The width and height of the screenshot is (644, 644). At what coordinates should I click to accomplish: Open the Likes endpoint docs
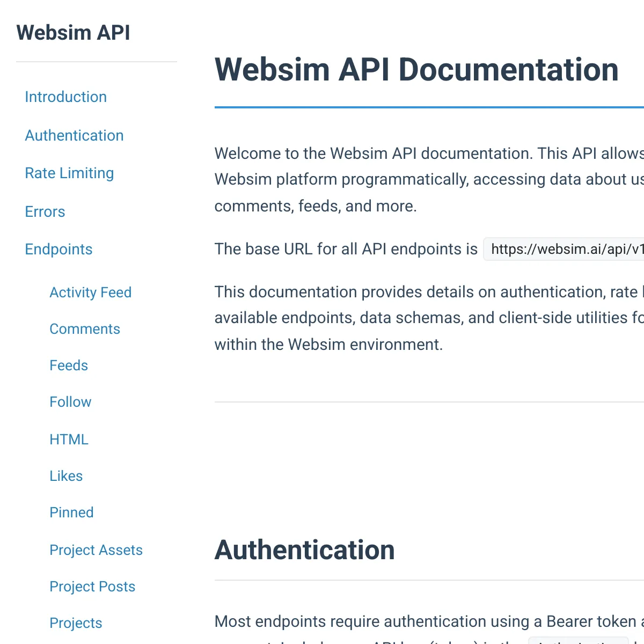pyautogui.click(x=66, y=475)
